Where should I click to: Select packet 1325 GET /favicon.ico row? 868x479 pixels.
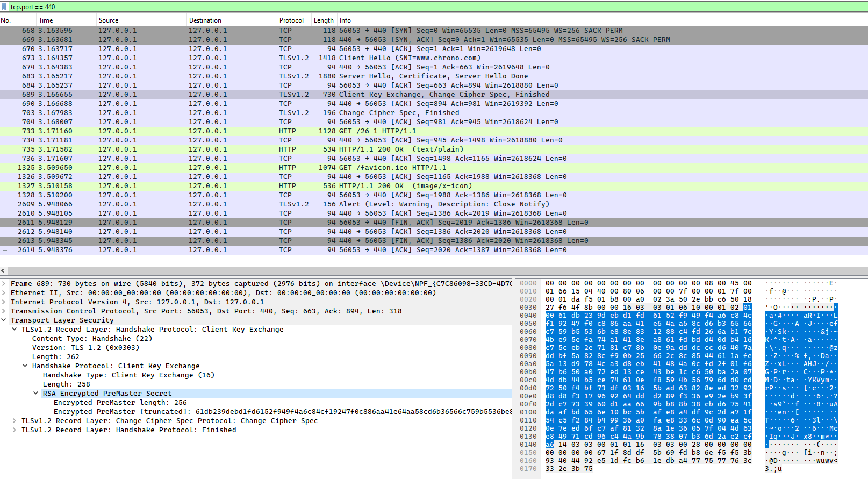click(434, 168)
